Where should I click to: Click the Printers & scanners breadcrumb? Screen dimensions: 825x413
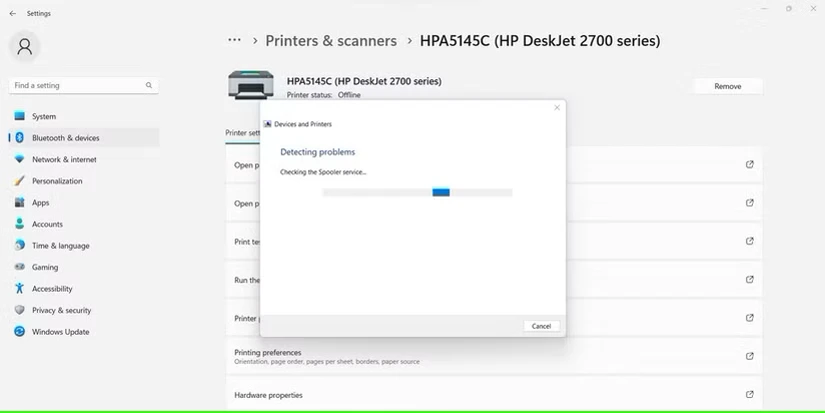pyautogui.click(x=331, y=41)
